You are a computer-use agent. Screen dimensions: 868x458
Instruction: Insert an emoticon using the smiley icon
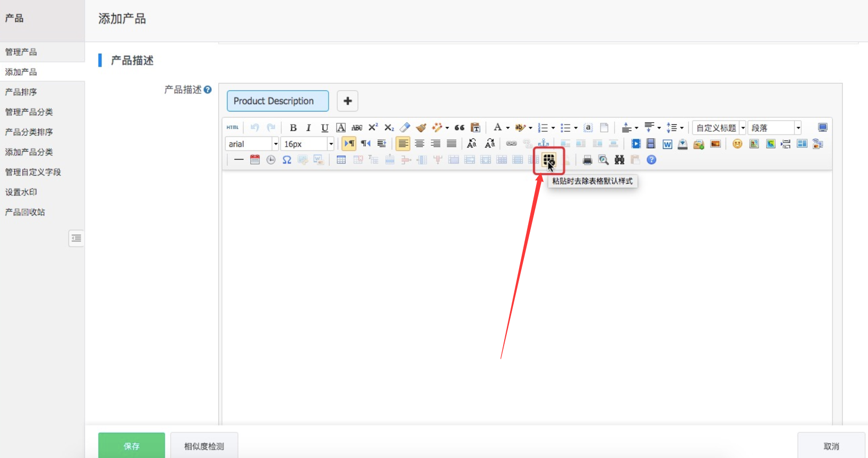pyautogui.click(x=737, y=144)
